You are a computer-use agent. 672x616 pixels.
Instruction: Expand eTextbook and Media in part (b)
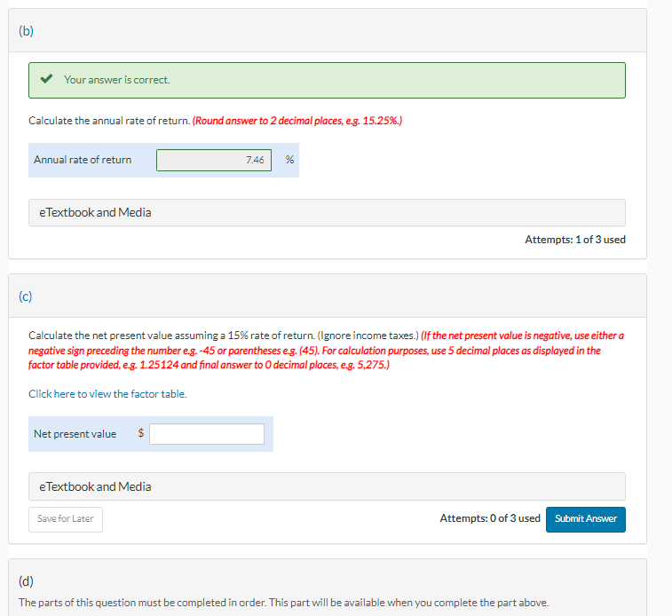click(327, 212)
